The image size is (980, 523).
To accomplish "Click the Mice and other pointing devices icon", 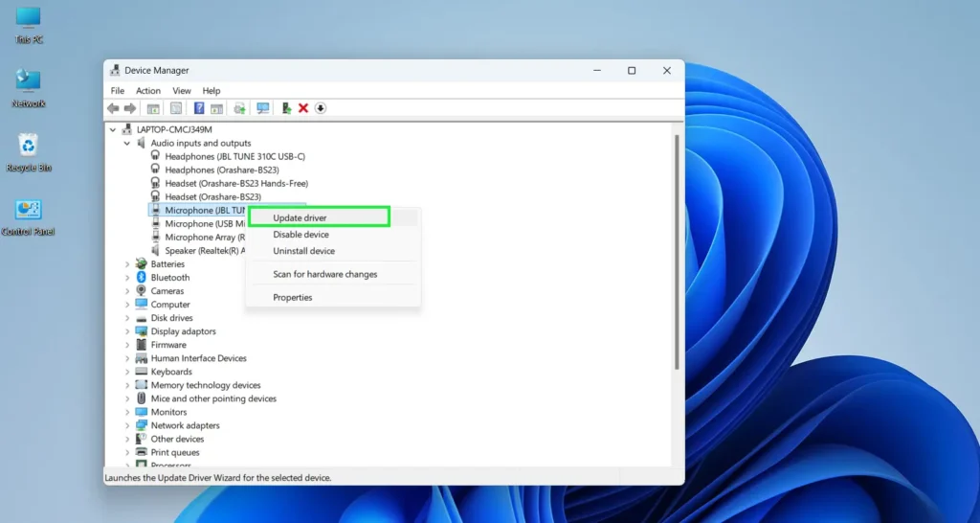I will [x=142, y=398].
